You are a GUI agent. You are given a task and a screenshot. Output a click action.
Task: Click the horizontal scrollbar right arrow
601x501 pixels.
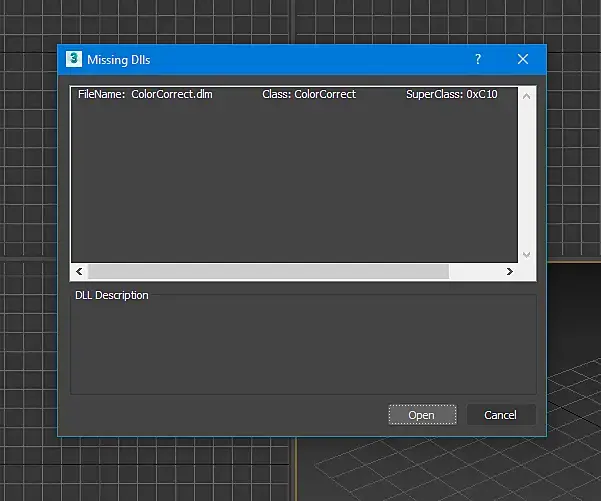tap(509, 271)
